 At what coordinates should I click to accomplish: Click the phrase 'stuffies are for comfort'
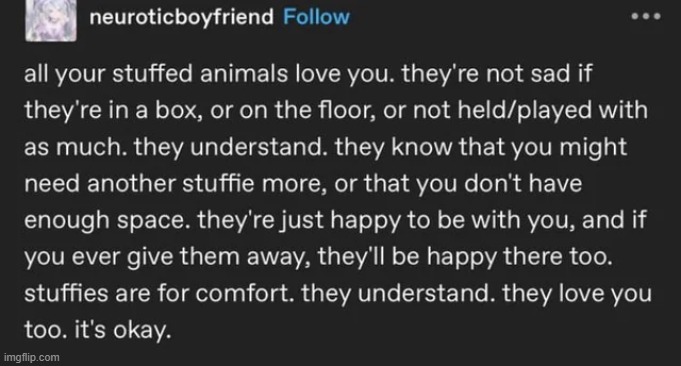pos(157,293)
